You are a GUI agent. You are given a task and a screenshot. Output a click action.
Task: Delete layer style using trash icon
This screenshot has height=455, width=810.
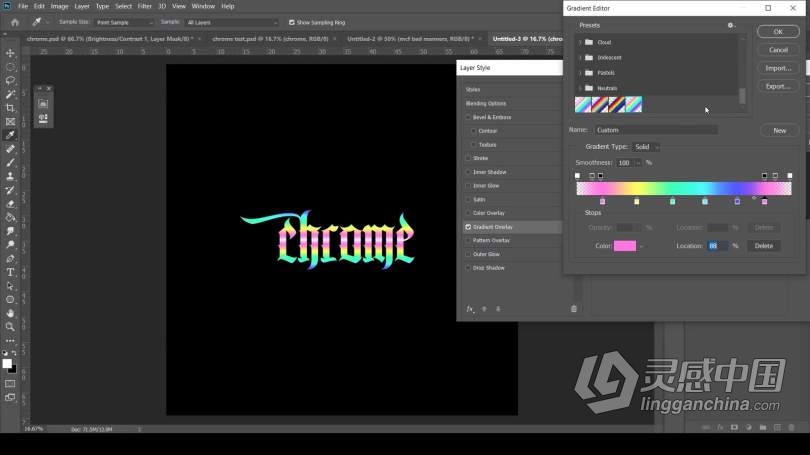(573, 309)
